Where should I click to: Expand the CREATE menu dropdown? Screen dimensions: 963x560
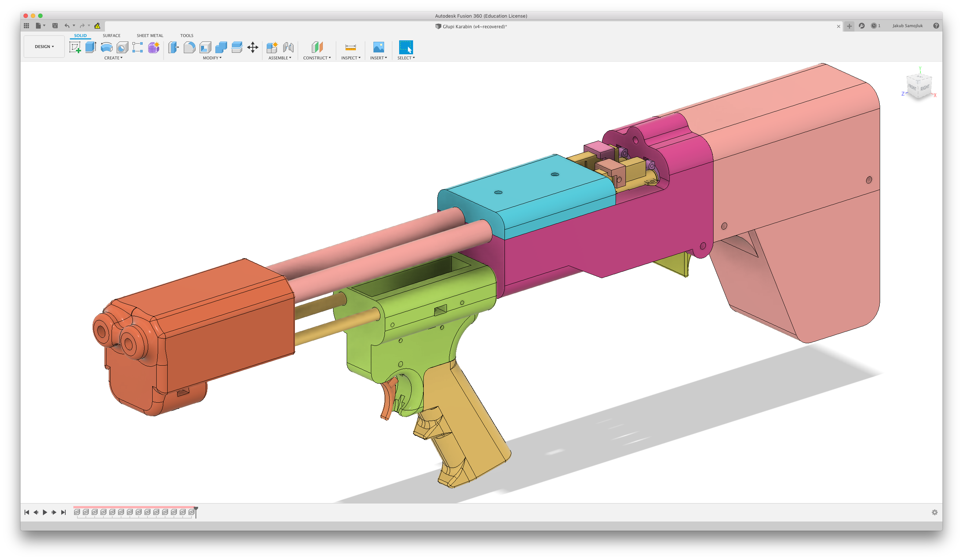[113, 58]
